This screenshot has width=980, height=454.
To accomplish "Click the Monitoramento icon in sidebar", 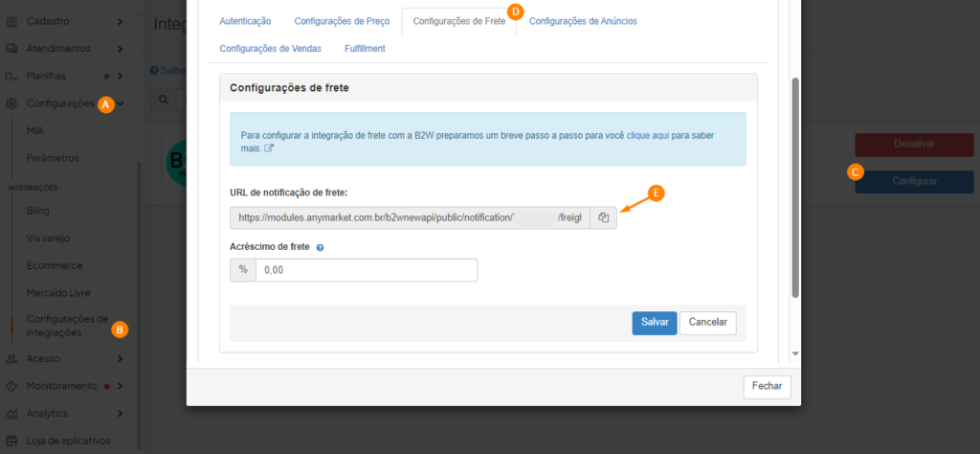I will tap(11, 386).
